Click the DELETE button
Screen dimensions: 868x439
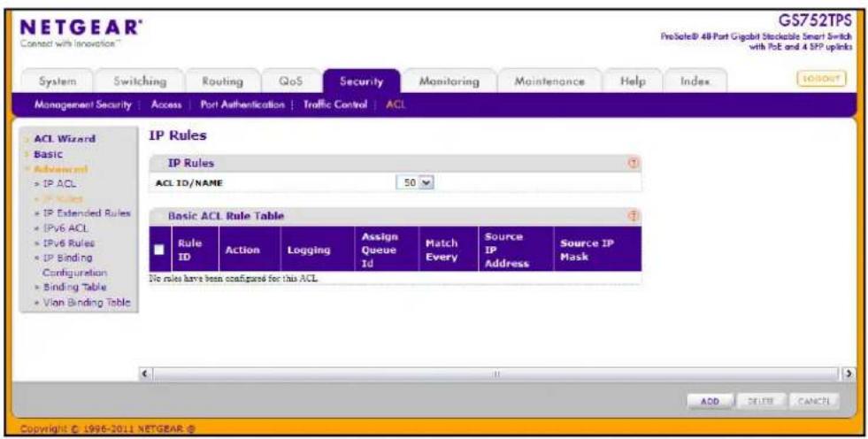click(763, 401)
